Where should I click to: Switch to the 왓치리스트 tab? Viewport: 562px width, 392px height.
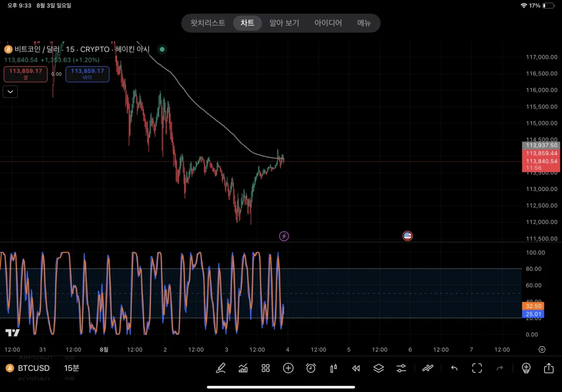coord(207,23)
